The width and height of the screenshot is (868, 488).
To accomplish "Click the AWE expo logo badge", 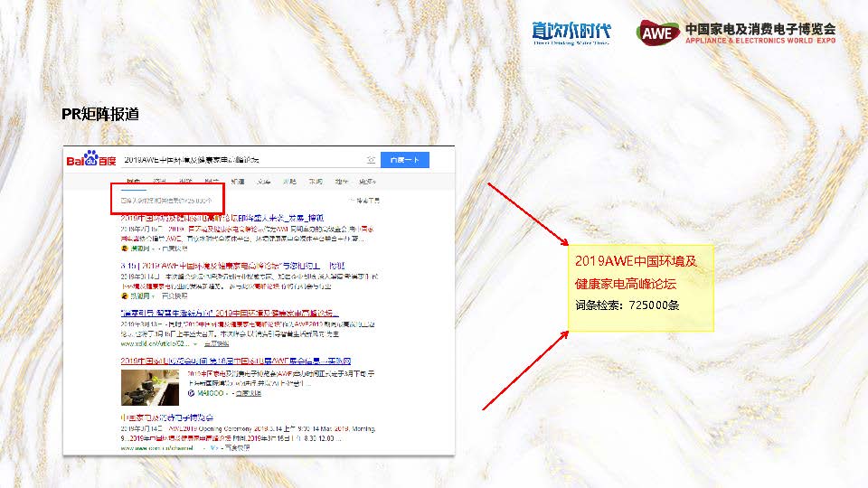I will coord(657,33).
